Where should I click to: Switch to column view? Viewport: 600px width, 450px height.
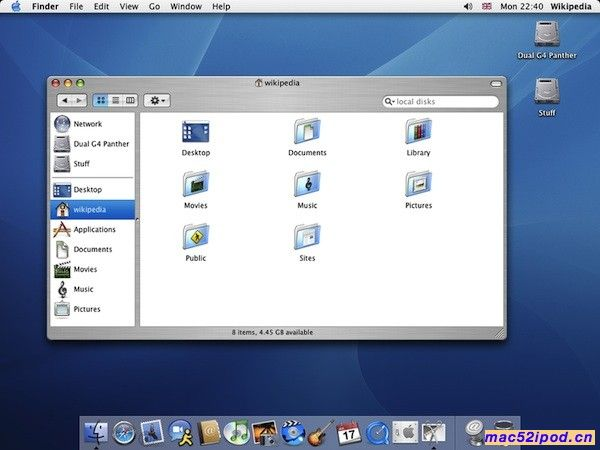[x=130, y=101]
